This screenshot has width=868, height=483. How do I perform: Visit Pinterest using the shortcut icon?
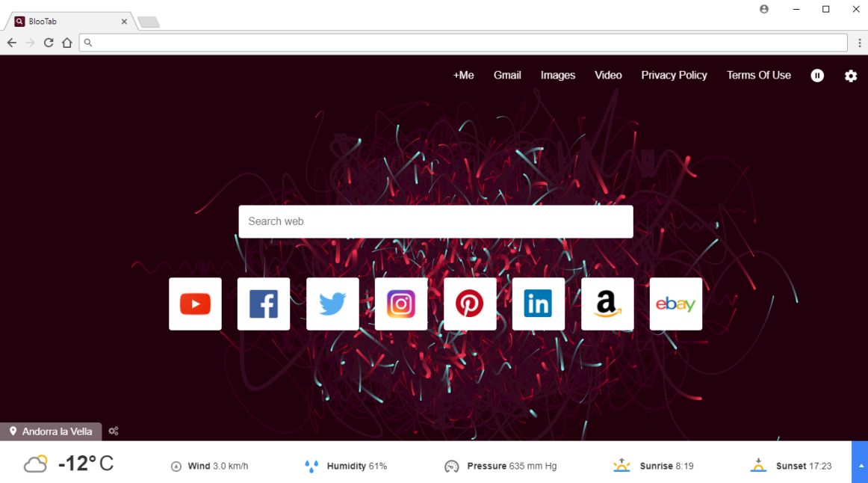[470, 304]
